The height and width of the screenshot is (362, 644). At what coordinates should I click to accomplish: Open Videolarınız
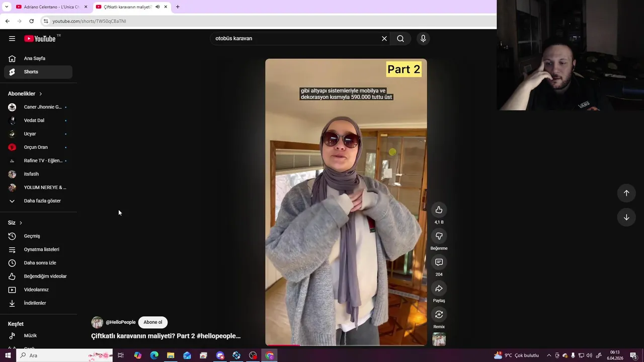coord(38,290)
